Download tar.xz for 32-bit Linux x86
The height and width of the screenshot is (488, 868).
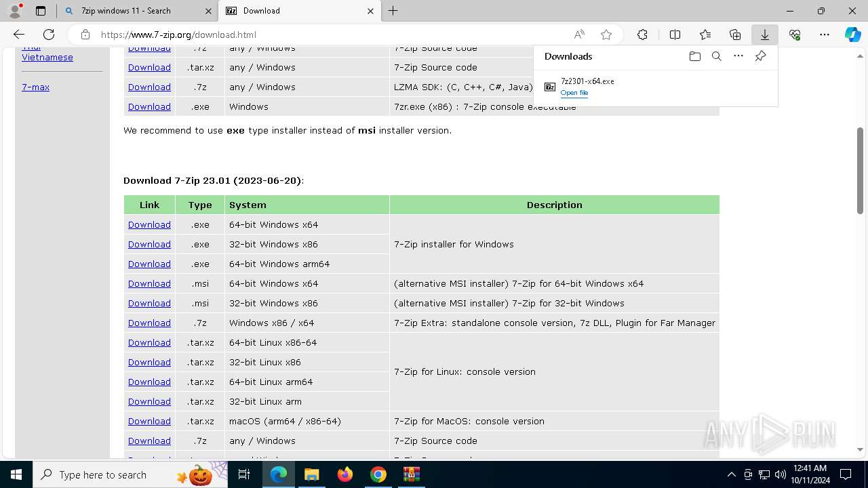[x=149, y=362]
